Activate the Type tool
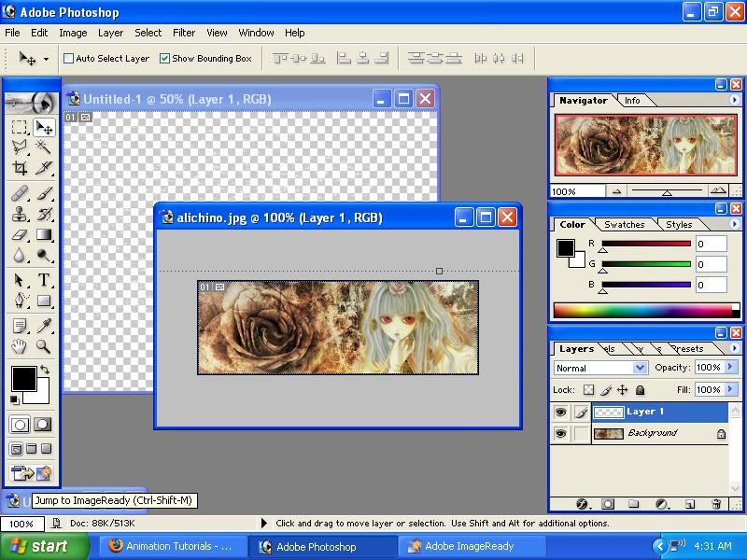747x560 pixels. point(44,280)
